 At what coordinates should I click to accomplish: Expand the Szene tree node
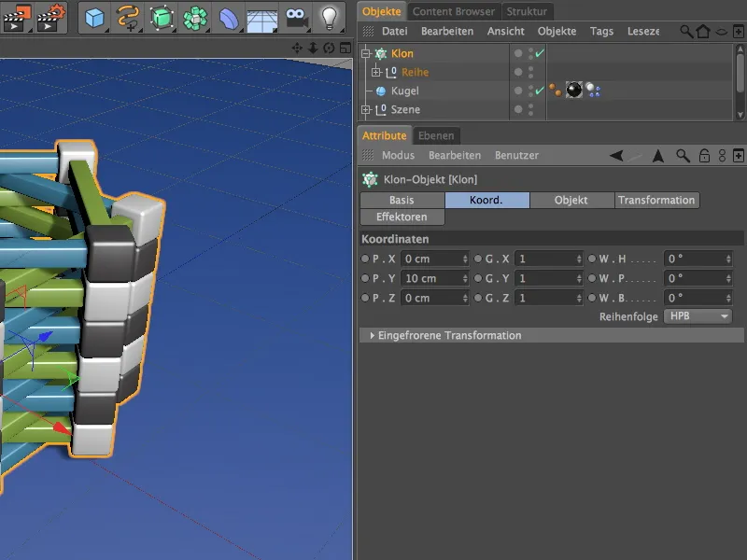pos(365,109)
